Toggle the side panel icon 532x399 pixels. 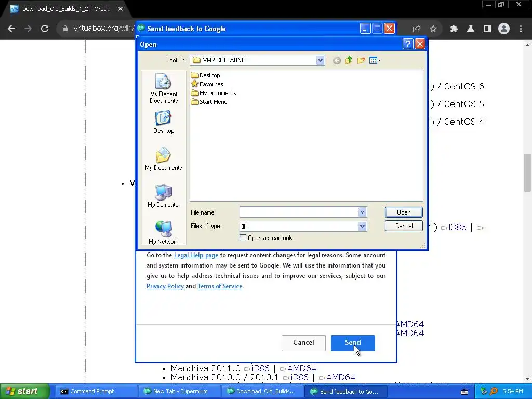(x=487, y=29)
